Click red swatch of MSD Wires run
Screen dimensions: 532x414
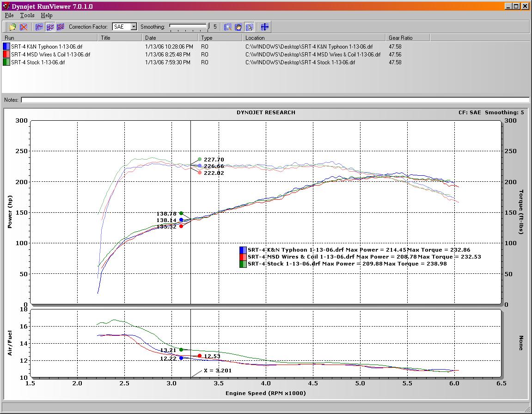[6, 54]
